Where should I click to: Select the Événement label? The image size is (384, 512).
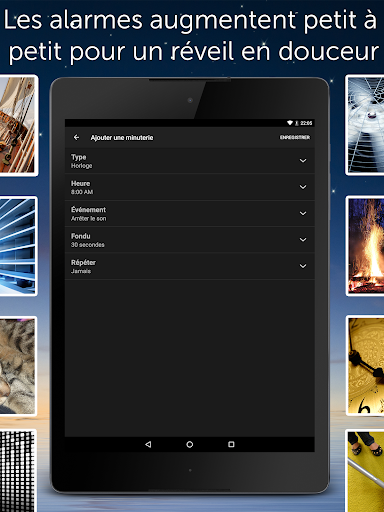click(88, 210)
